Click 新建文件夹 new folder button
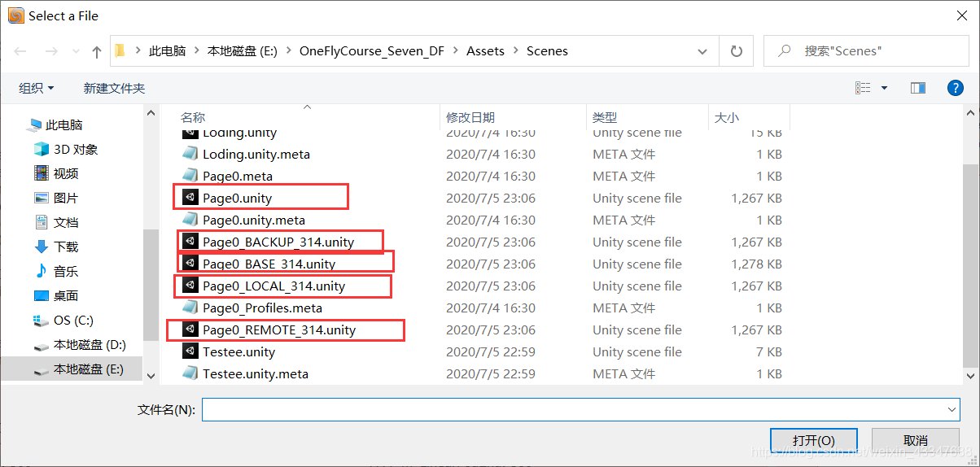Image resolution: width=980 pixels, height=467 pixels. pos(114,88)
